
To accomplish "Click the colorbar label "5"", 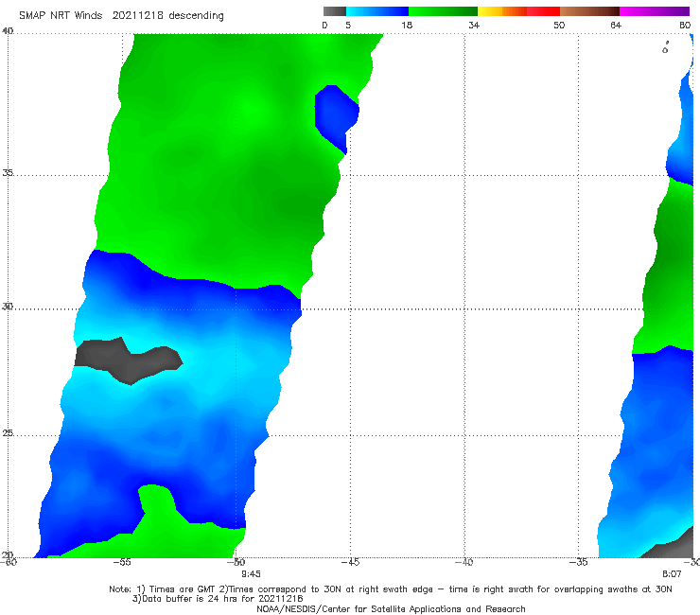I will pos(348,25).
